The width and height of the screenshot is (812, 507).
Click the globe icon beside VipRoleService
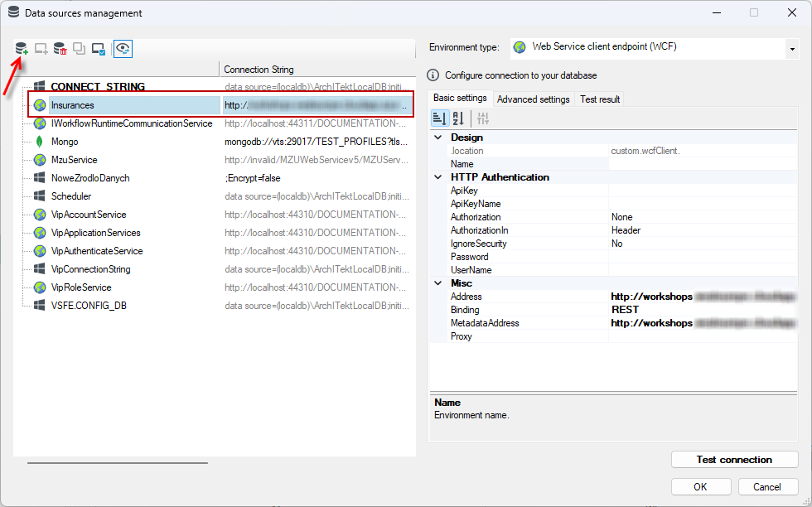40,287
